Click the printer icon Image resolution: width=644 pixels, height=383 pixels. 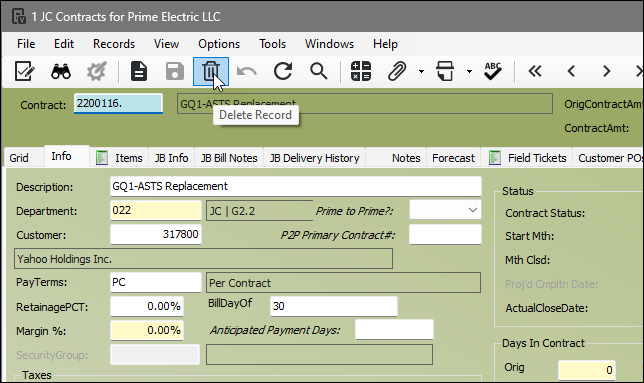pyautogui.click(x=445, y=71)
